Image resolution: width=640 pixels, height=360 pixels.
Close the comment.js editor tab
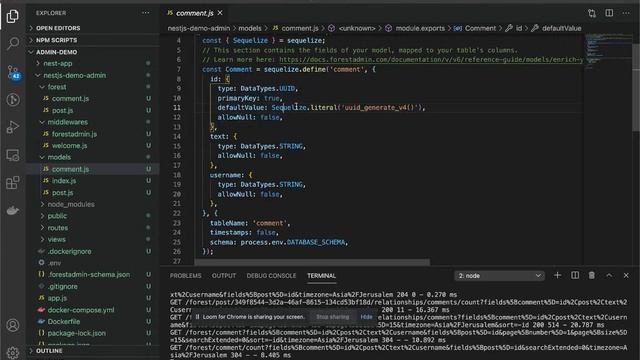[220, 13]
